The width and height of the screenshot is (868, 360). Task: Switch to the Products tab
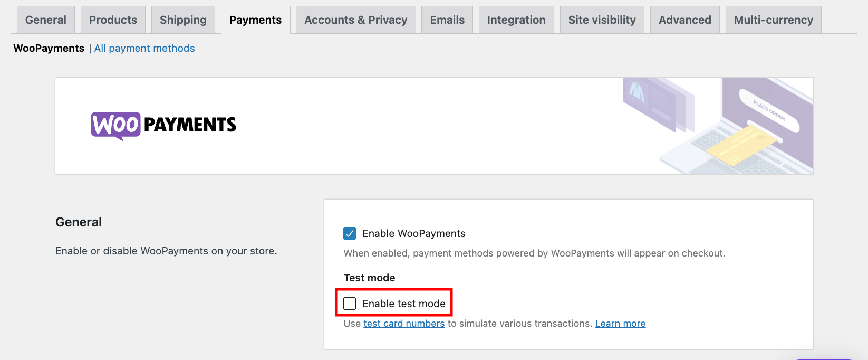pos(113,20)
